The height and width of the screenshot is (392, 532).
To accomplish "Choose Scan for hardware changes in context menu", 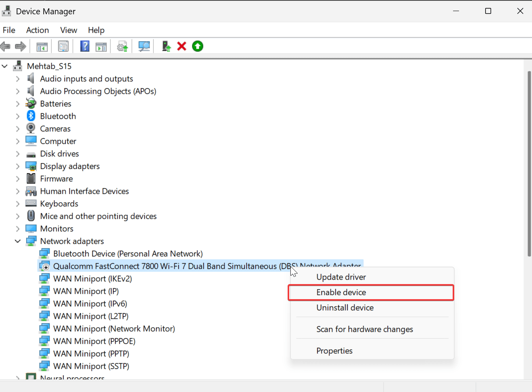I will tap(372, 329).
